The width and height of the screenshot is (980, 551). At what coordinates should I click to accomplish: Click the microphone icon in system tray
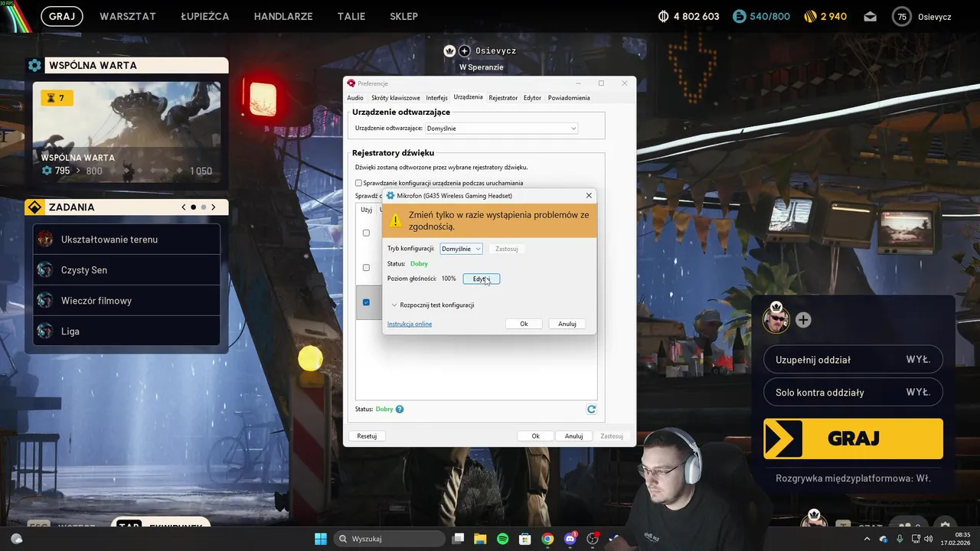pyautogui.click(x=900, y=539)
